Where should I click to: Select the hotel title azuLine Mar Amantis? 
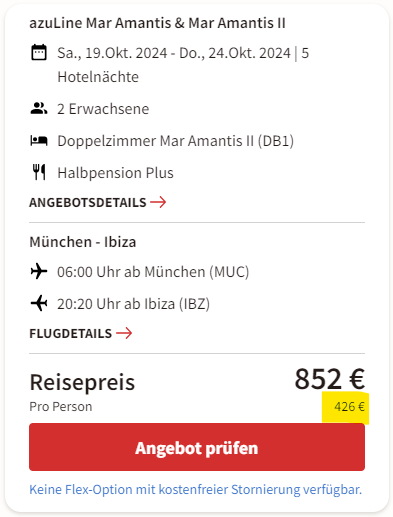pos(157,23)
